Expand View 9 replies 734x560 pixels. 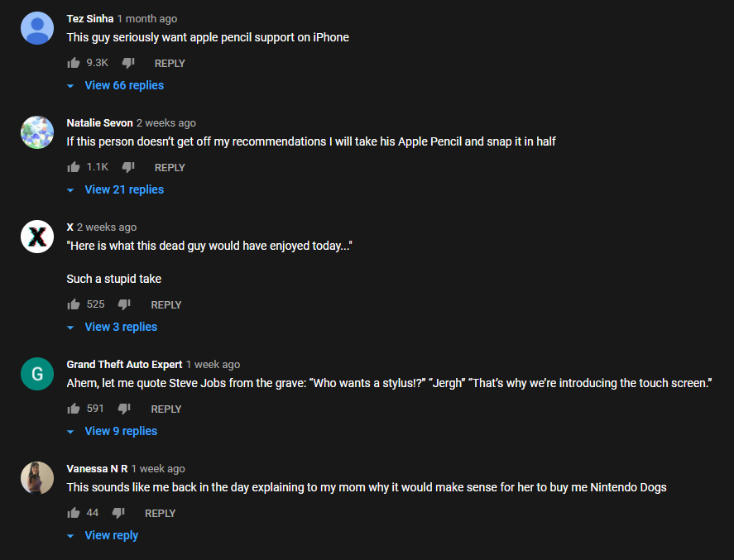112,431
